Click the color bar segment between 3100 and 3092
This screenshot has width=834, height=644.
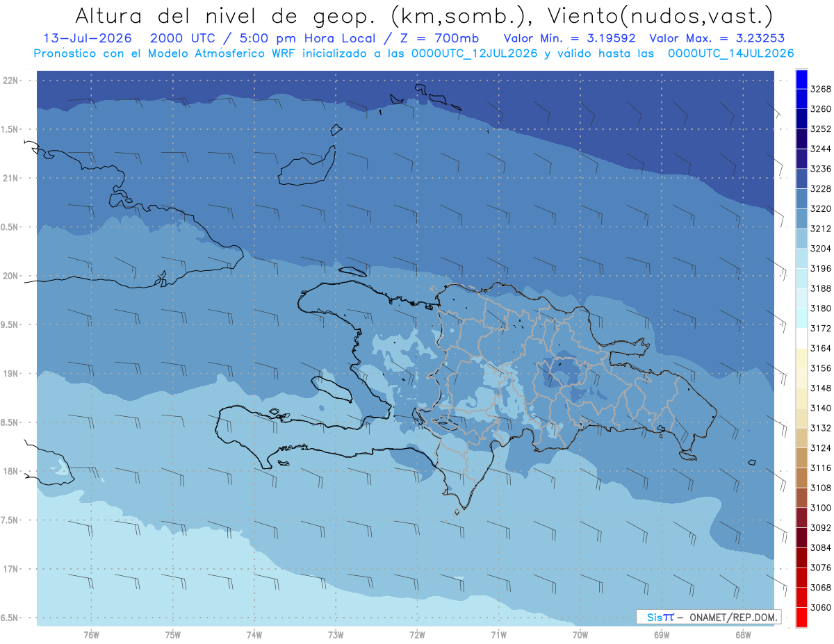(801, 518)
